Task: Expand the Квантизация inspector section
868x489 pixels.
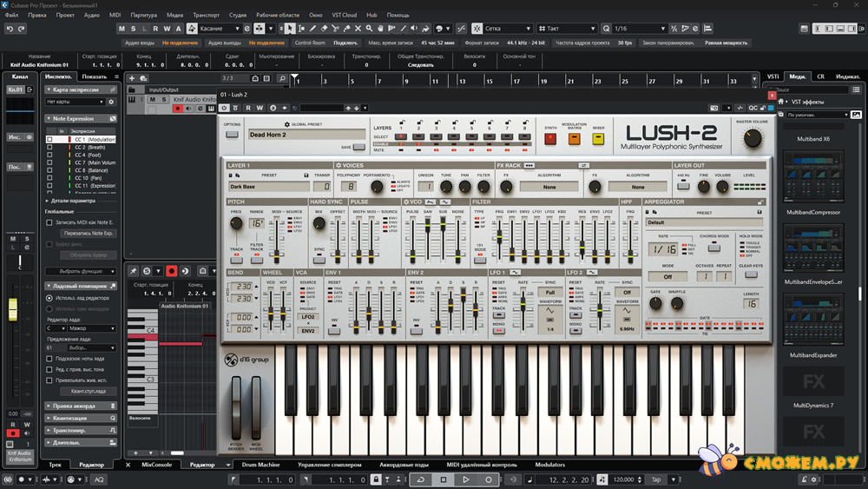Action: point(81,418)
